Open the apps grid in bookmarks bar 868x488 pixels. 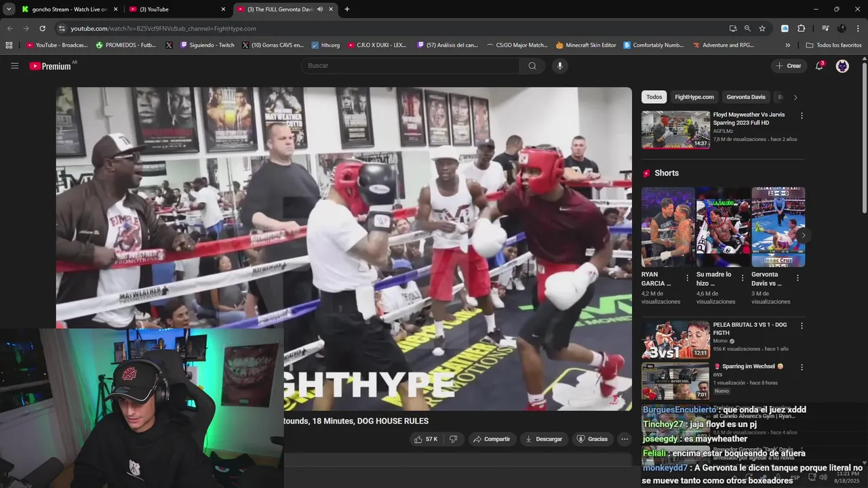(9, 45)
